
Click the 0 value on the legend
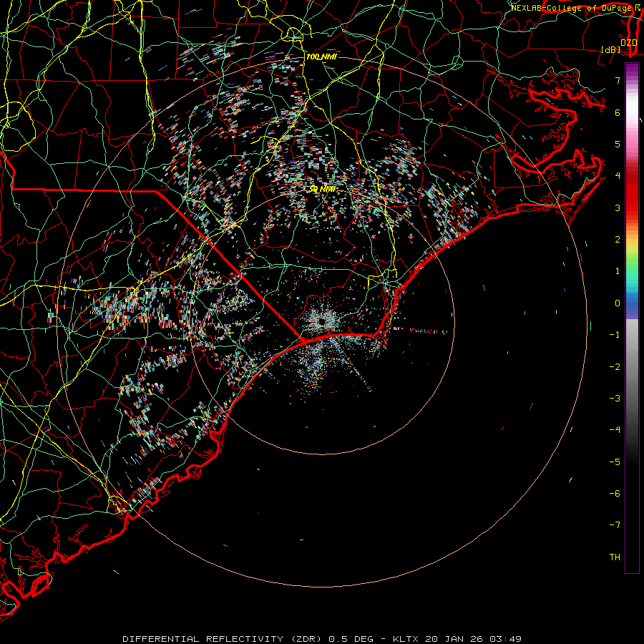618,303
